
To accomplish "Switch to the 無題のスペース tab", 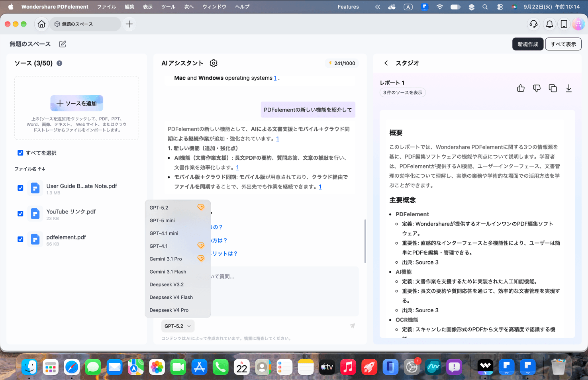I will [x=85, y=24].
